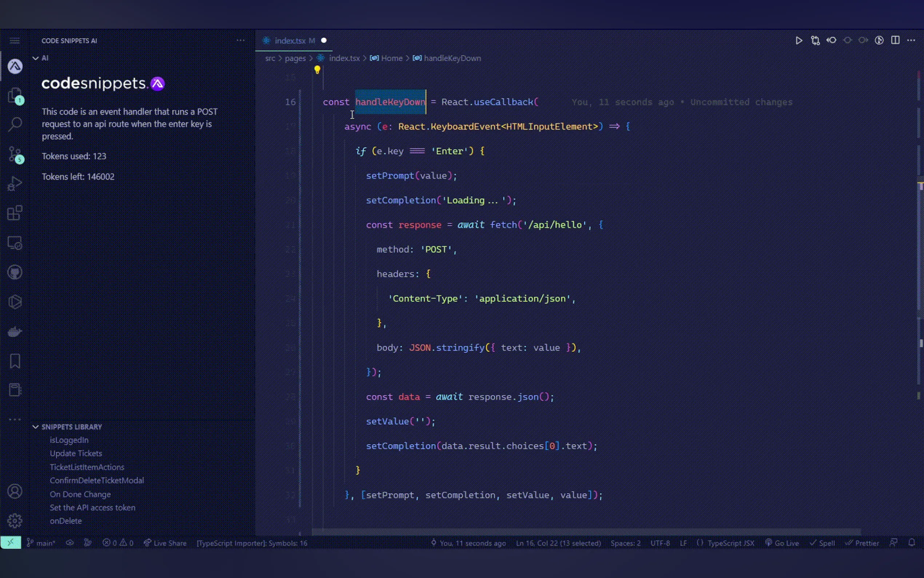Click the horizontal editor scrollbar

point(586,532)
